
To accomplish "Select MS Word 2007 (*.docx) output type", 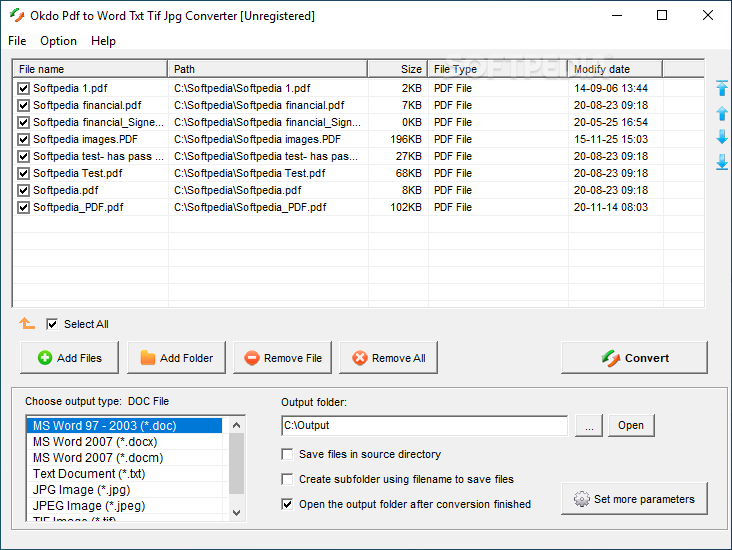I will click(x=124, y=442).
